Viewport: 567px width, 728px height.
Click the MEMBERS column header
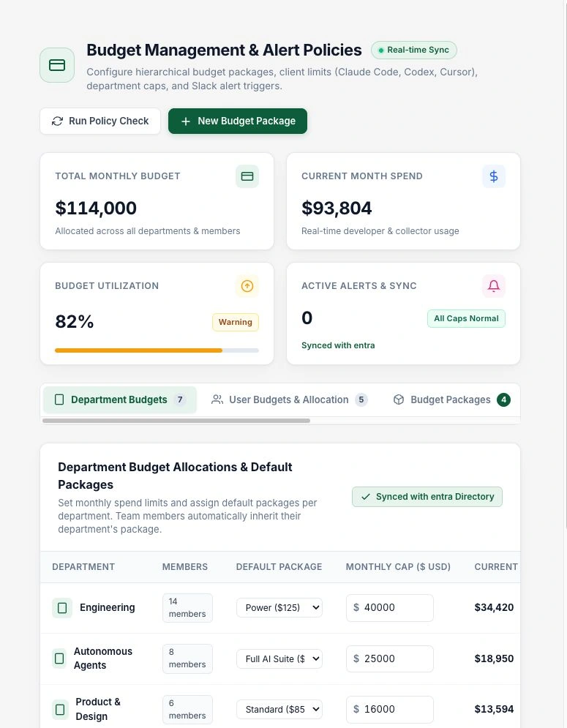point(185,567)
